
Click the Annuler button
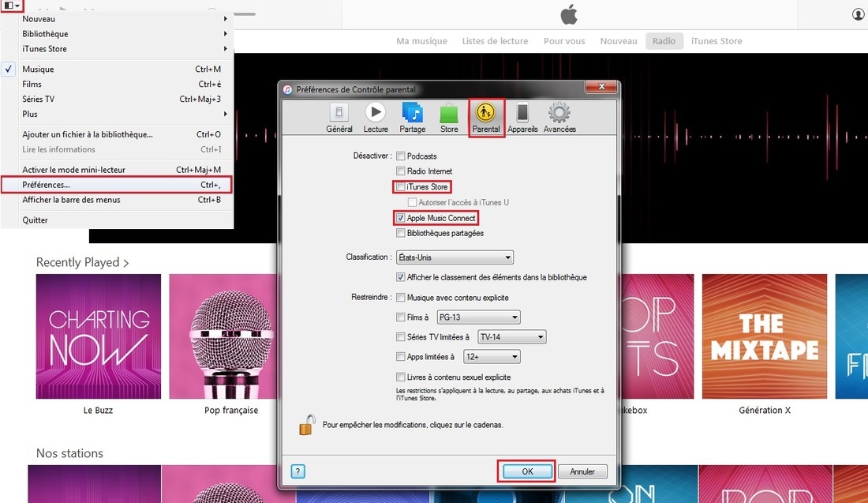pyautogui.click(x=582, y=471)
